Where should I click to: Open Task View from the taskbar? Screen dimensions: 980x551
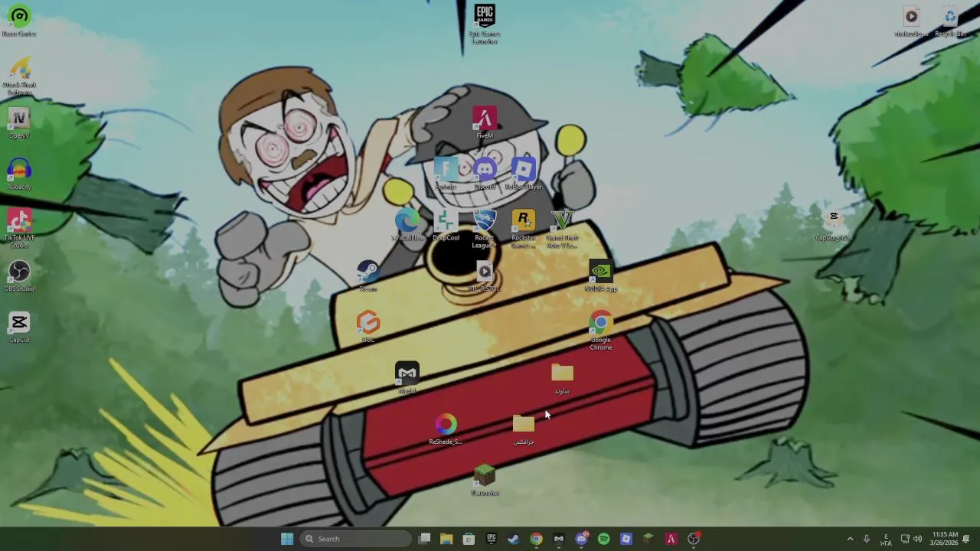(425, 539)
